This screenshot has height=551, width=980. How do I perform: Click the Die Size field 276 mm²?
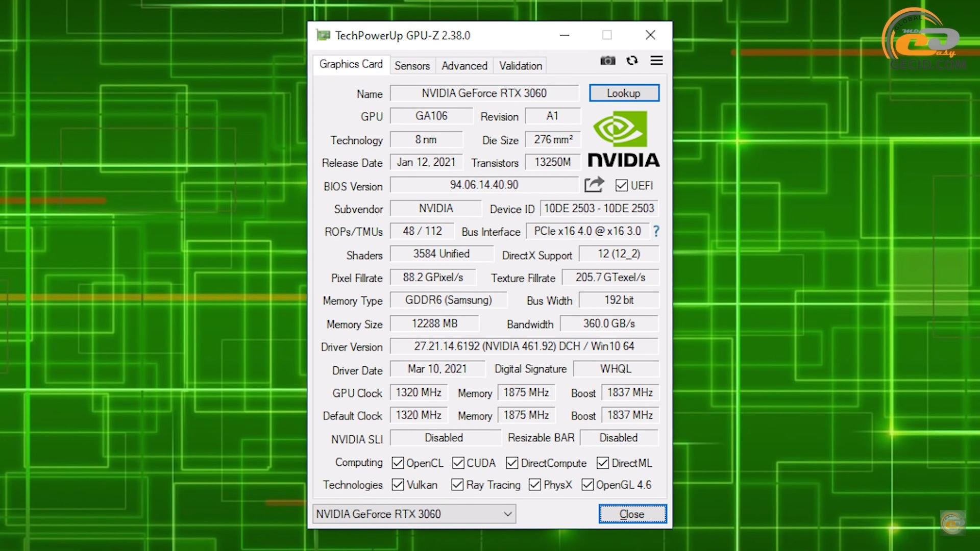point(553,140)
